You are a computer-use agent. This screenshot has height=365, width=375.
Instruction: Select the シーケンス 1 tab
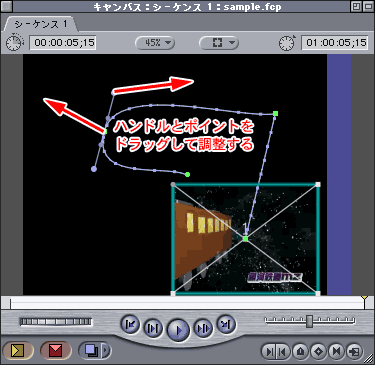tap(41, 24)
